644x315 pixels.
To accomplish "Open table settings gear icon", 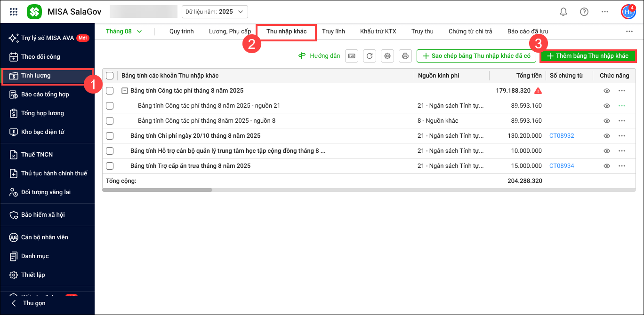I will (x=387, y=56).
